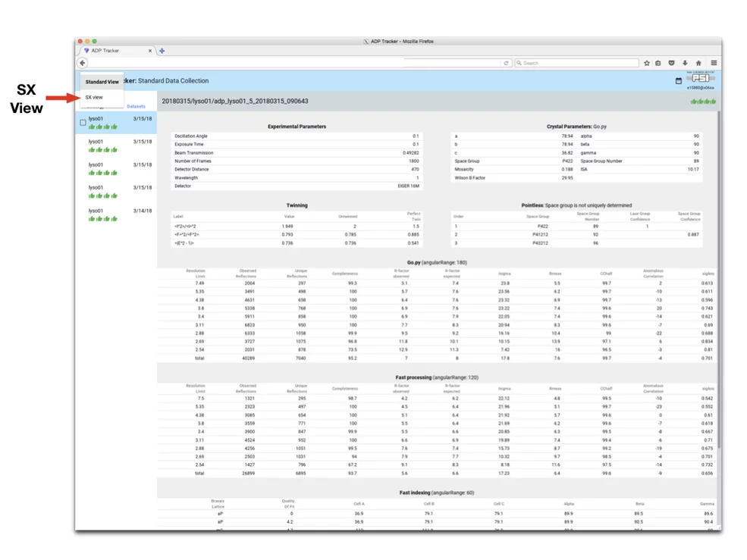Viewport: 747px width, 560px height.
Task: Click the Twinning value 1.949
Action: [287, 227]
